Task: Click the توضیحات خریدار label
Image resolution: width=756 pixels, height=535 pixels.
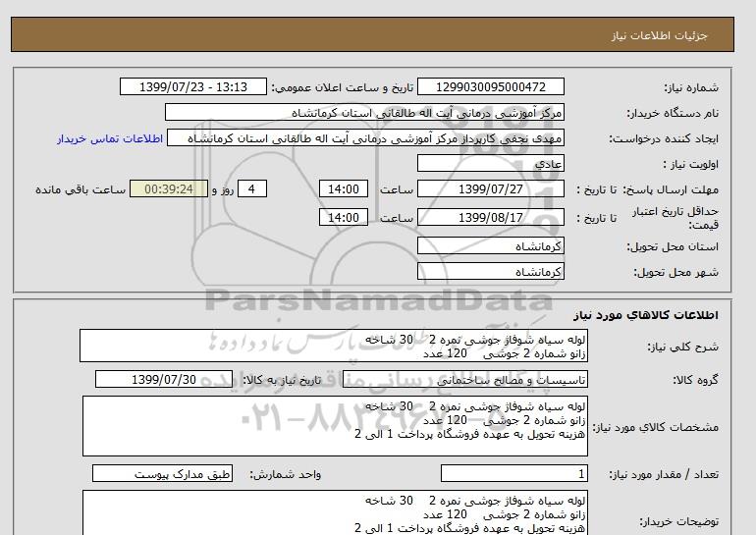Action: click(678, 522)
